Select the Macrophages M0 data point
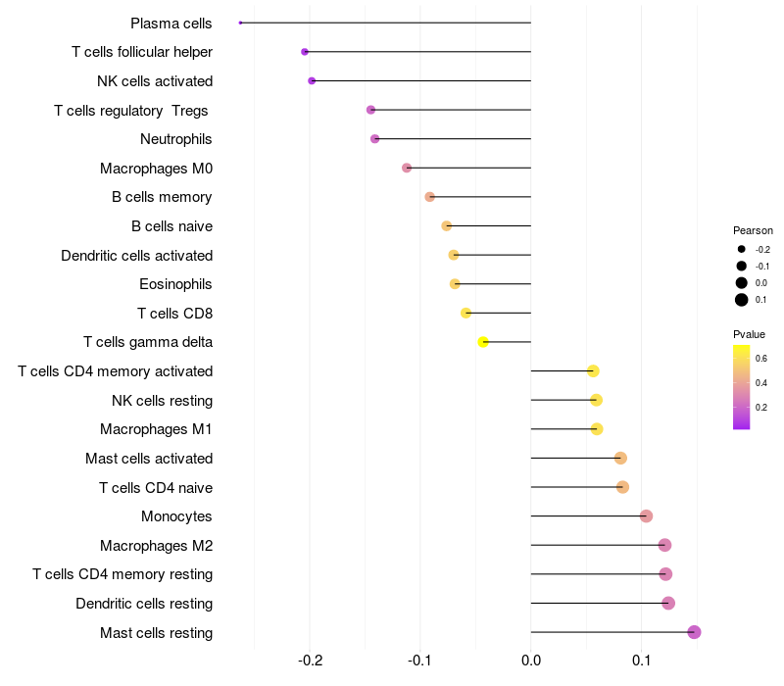Image resolution: width=784 pixels, height=686 pixels. [x=407, y=168]
